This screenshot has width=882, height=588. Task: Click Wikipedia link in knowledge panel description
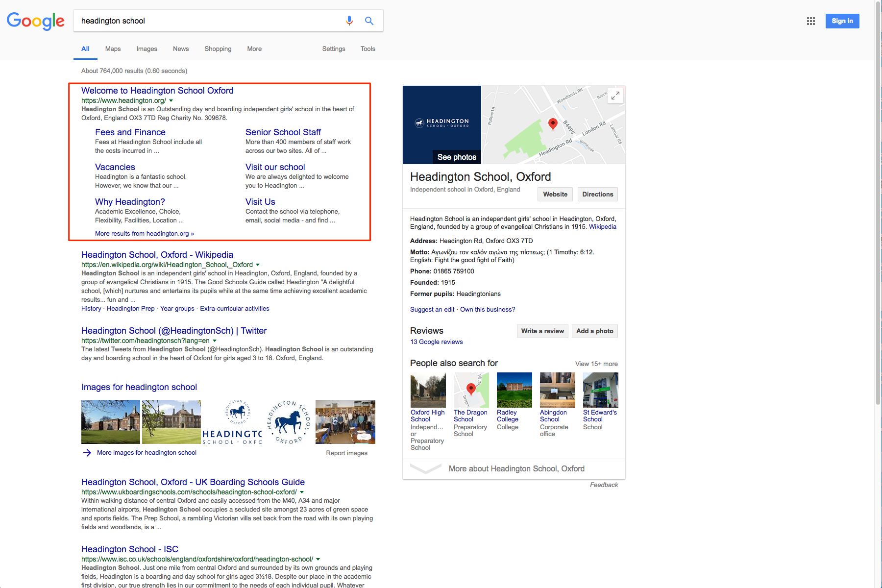tap(603, 227)
